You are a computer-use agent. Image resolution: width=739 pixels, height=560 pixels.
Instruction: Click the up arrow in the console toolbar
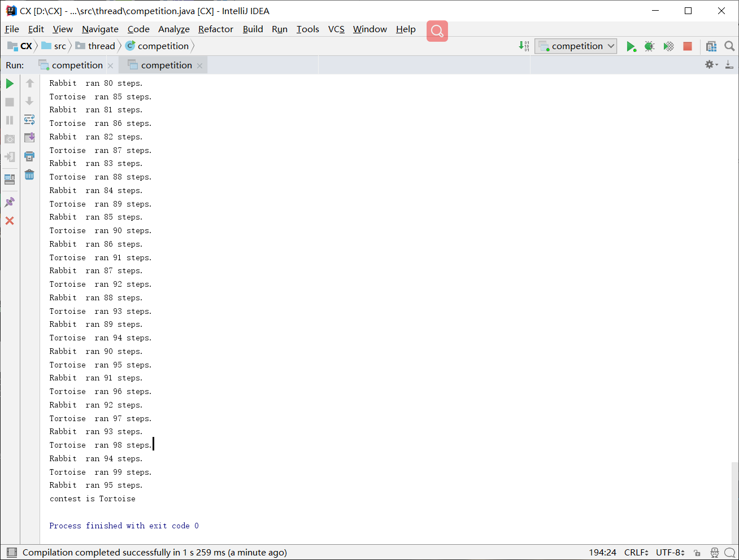tap(29, 84)
